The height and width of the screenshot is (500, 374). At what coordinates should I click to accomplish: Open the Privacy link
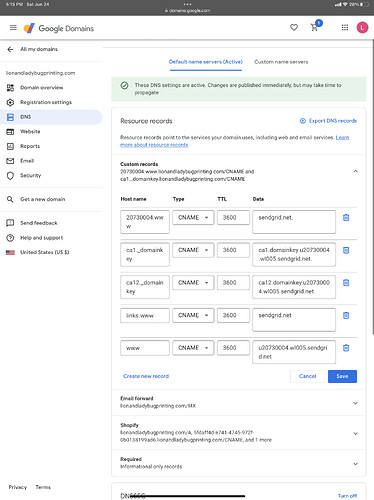18,487
